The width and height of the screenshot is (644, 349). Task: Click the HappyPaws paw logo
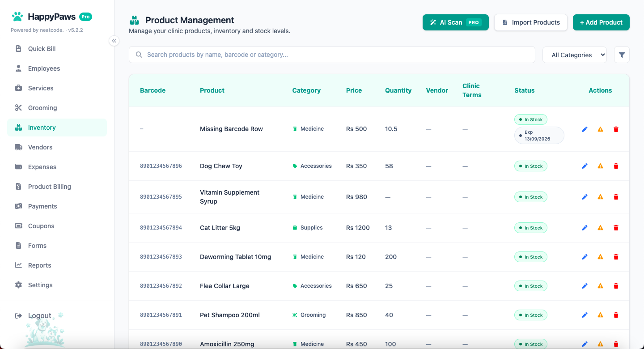tap(17, 17)
